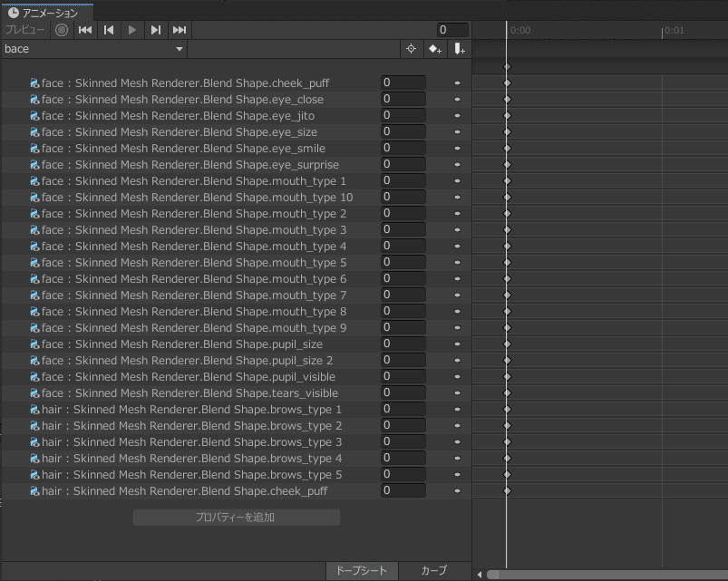Click the value field for mouth_type 3

tap(403, 229)
